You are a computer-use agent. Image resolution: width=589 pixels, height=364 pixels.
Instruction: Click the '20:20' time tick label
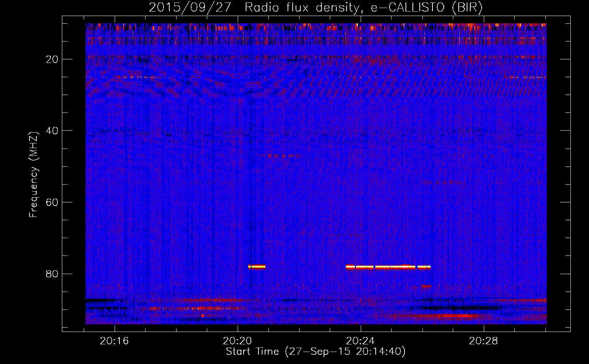[x=238, y=341]
